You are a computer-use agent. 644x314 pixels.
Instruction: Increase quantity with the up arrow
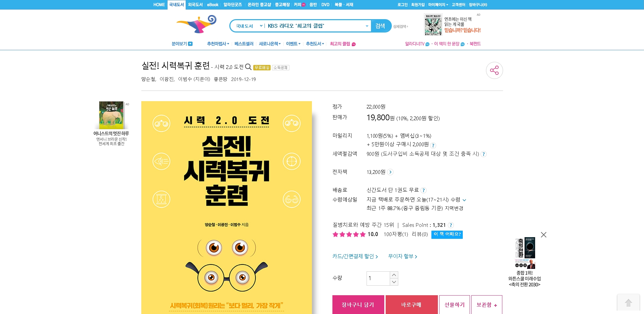coord(394,275)
